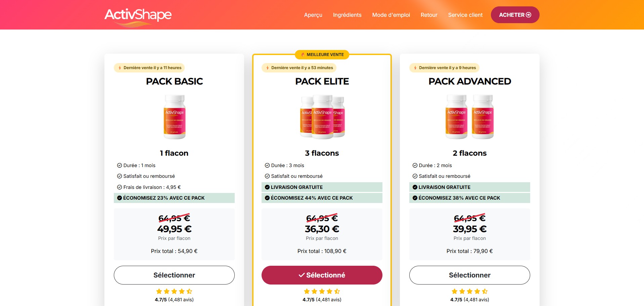The height and width of the screenshot is (306, 644).
Task: Open the Aperçu menu item
Action: point(313,15)
